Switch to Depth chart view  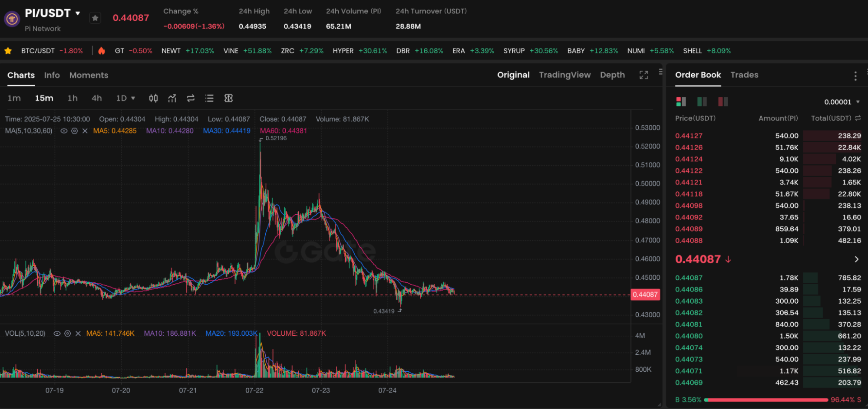[612, 75]
